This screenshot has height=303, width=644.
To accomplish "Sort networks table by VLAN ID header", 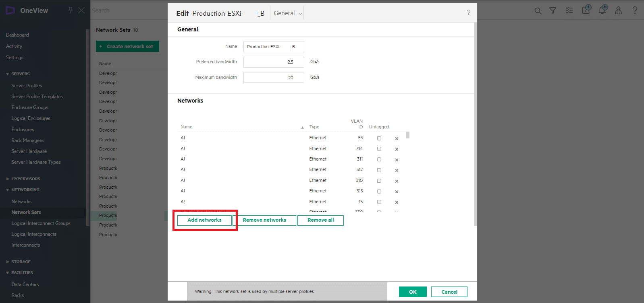I will [357, 124].
